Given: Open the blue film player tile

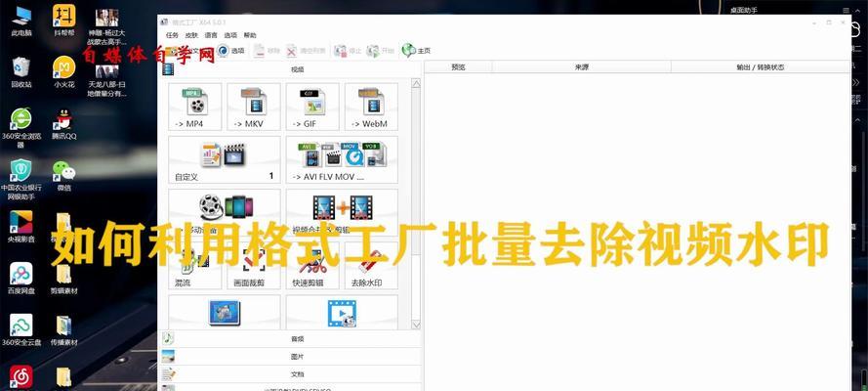Looking at the screenshot, I should coord(342,313).
